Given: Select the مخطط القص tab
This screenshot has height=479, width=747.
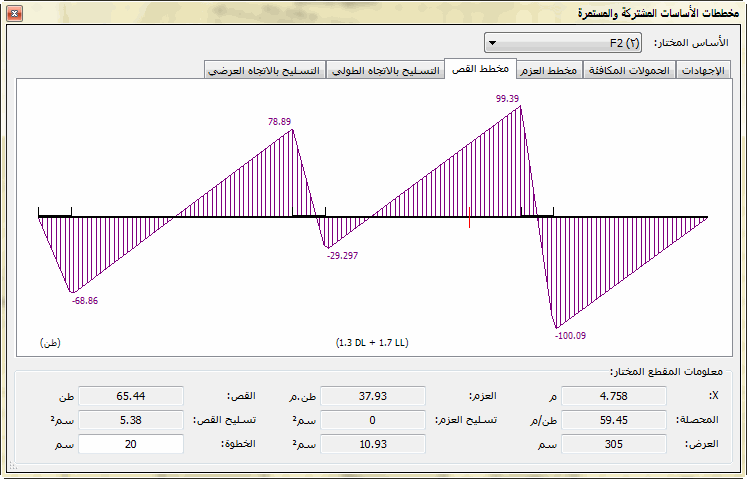Looking at the screenshot, I should click(480, 69).
